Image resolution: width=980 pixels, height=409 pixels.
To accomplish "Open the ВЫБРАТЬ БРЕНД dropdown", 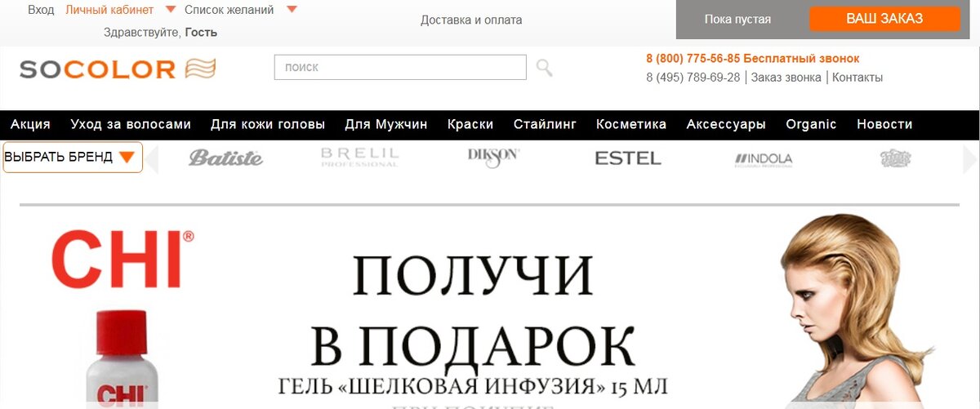I will (73, 158).
